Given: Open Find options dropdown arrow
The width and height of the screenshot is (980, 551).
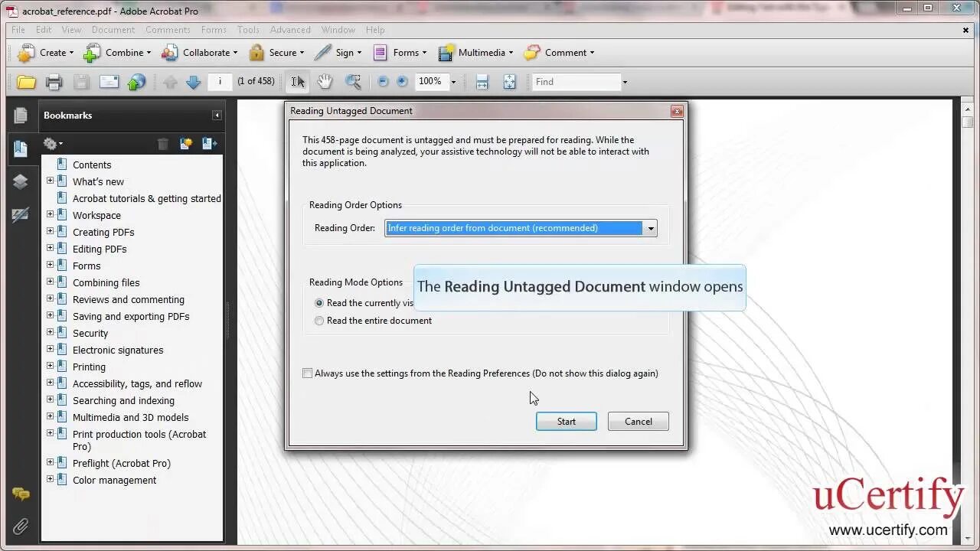Looking at the screenshot, I should pos(625,82).
